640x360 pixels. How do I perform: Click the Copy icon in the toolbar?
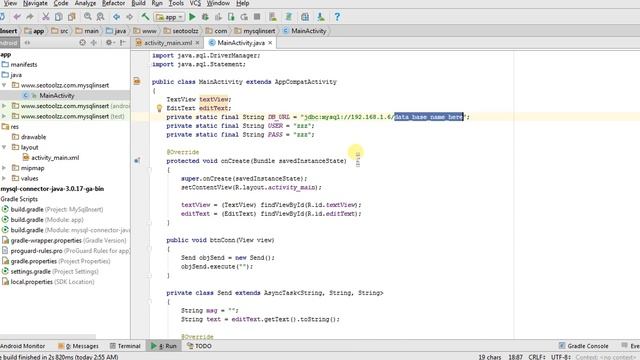click(59, 17)
